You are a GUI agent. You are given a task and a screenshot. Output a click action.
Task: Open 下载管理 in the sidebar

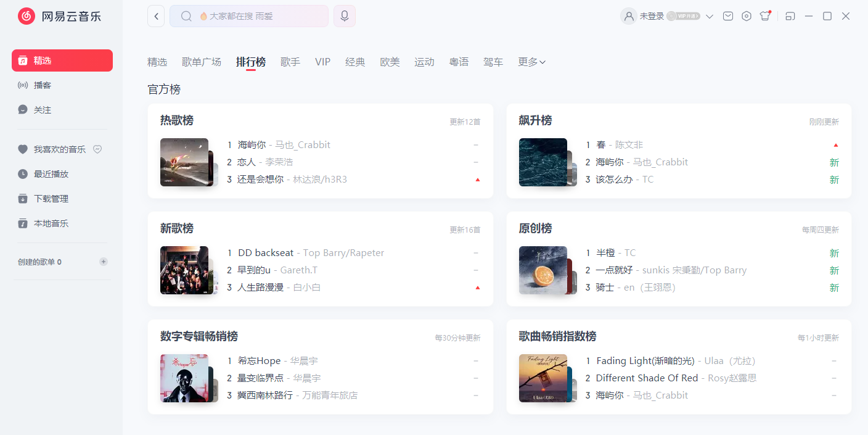51,199
